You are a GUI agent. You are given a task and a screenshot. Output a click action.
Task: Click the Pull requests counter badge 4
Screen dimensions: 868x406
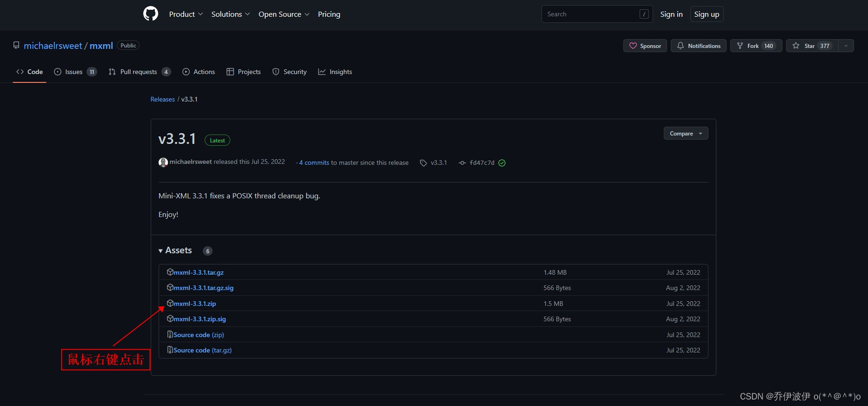click(166, 72)
